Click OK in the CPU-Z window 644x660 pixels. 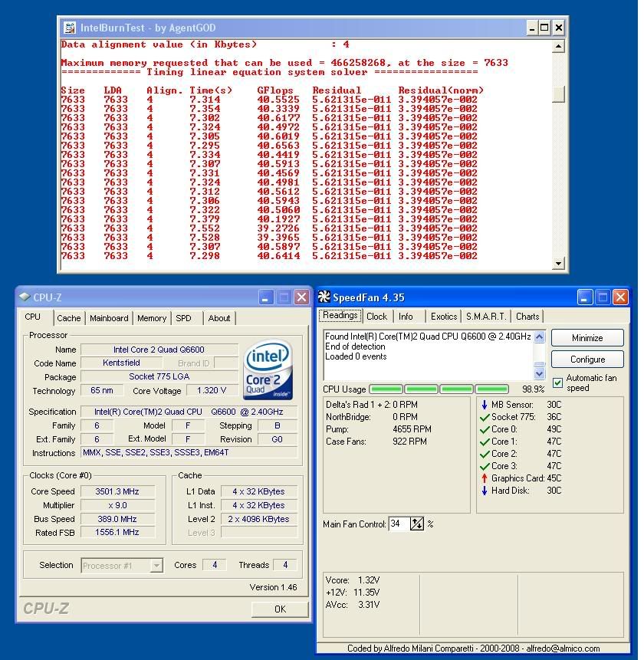pos(280,609)
